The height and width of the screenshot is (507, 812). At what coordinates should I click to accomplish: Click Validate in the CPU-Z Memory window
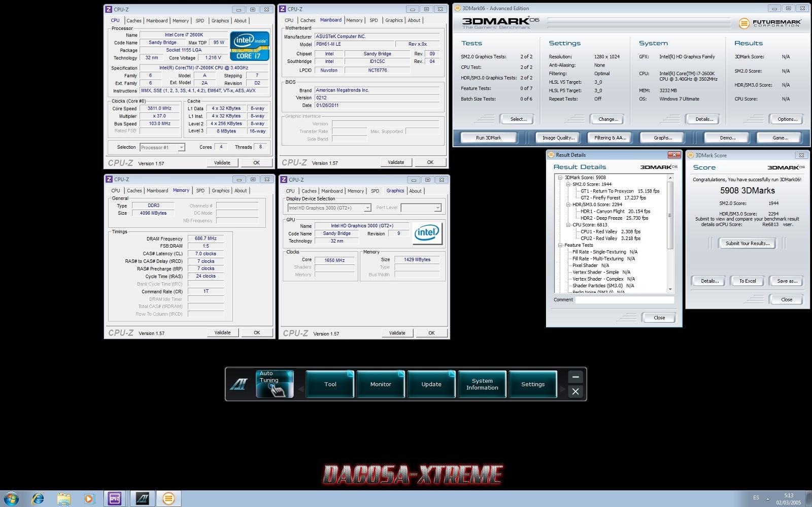(x=222, y=332)
